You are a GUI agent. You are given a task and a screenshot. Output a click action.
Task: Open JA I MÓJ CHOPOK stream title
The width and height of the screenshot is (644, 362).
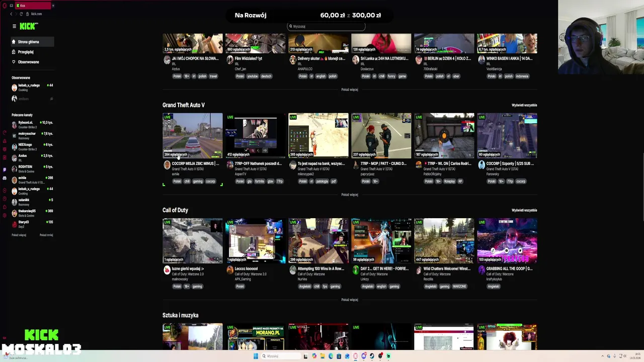point(195,58)
